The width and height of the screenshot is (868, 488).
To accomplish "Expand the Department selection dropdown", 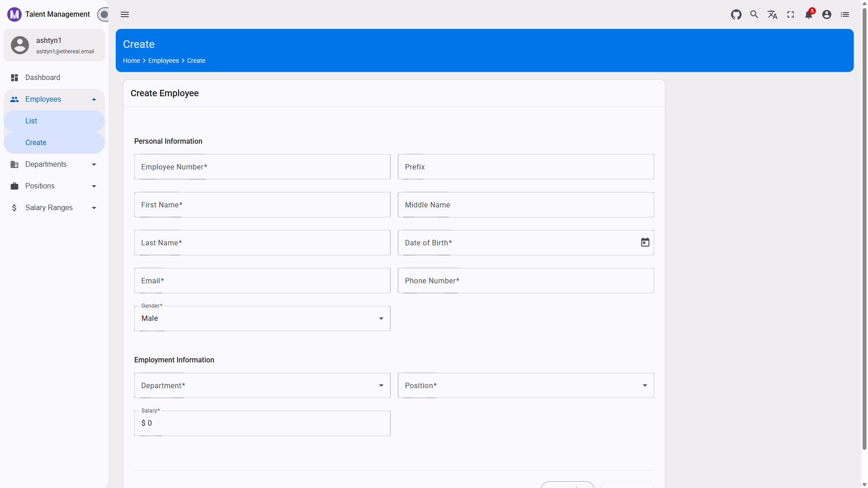I will 381,385.
